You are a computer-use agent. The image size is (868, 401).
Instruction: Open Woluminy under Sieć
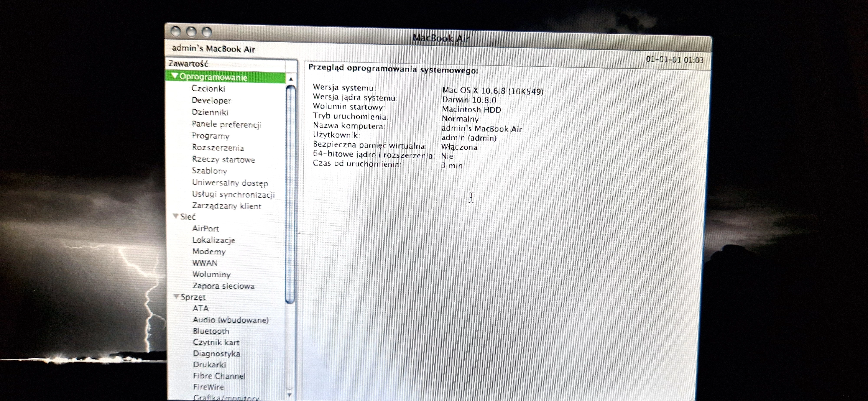[212, 274]
